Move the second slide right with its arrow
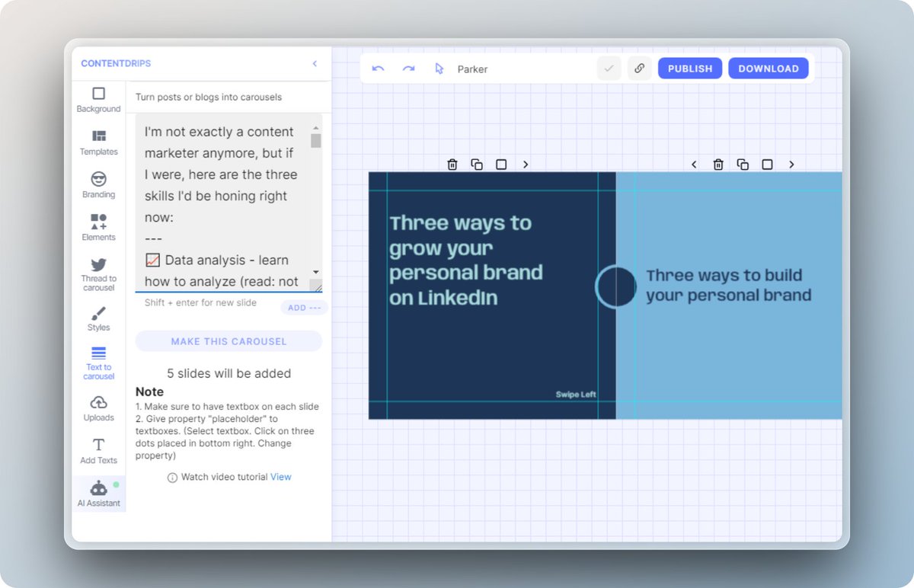Image resolution: width=914 pixels, height=588 pixels. tap(791, 165)
